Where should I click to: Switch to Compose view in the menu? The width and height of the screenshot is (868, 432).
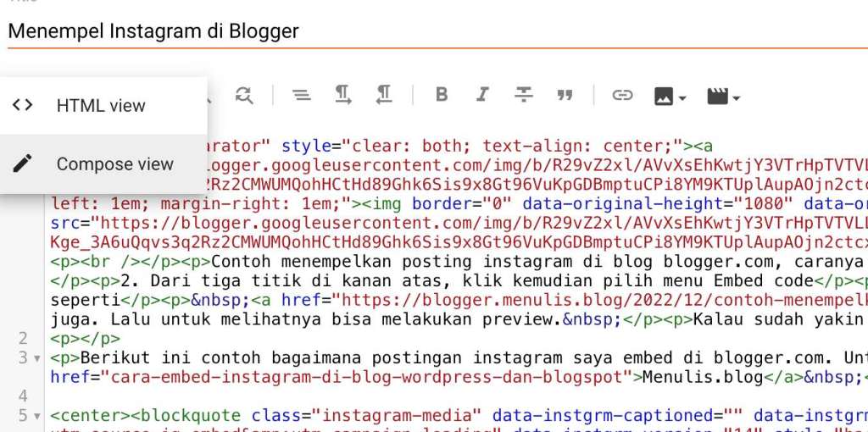pos(103,163)
